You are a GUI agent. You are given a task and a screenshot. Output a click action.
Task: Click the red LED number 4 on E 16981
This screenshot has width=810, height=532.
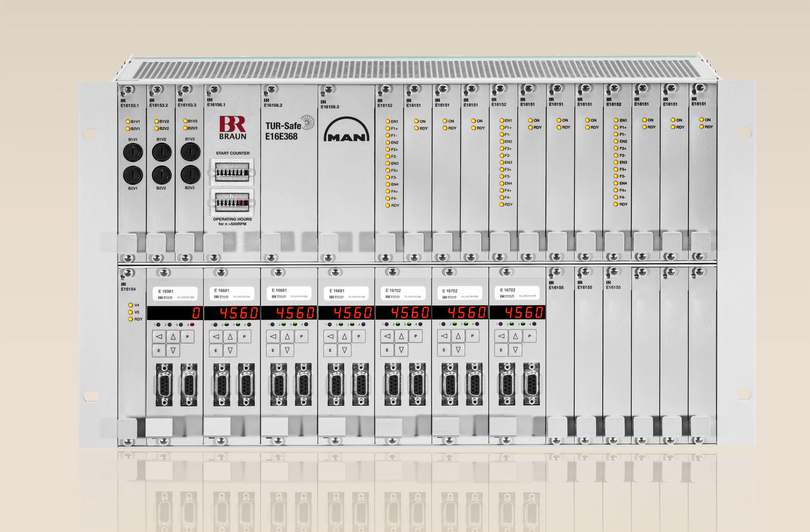192,324
